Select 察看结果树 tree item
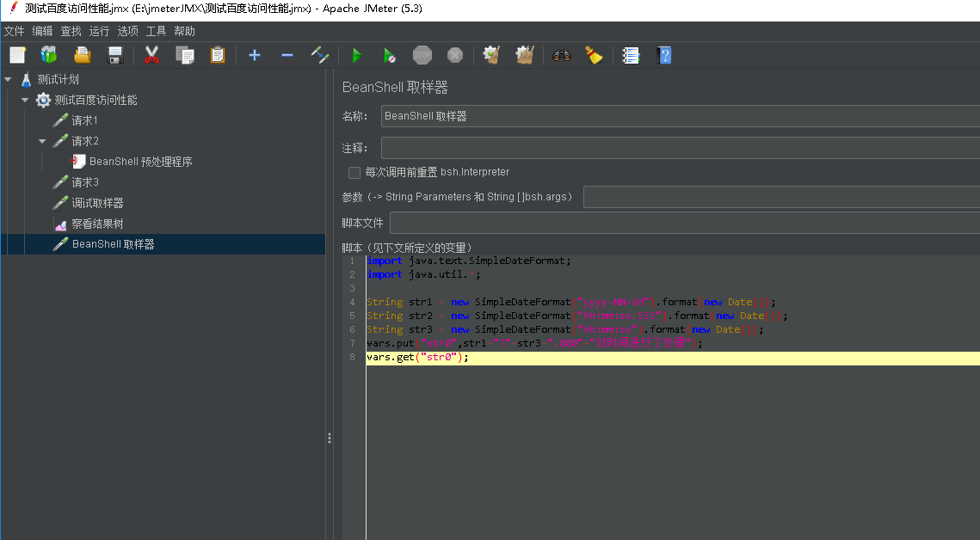This screenshot has width=980, height=540. (97, 224)
